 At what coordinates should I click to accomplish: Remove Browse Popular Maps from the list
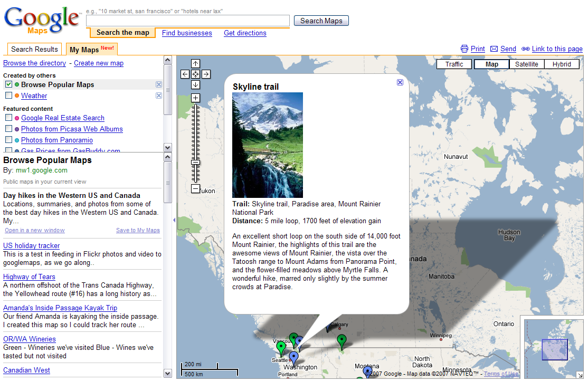[x=159, y=84]
